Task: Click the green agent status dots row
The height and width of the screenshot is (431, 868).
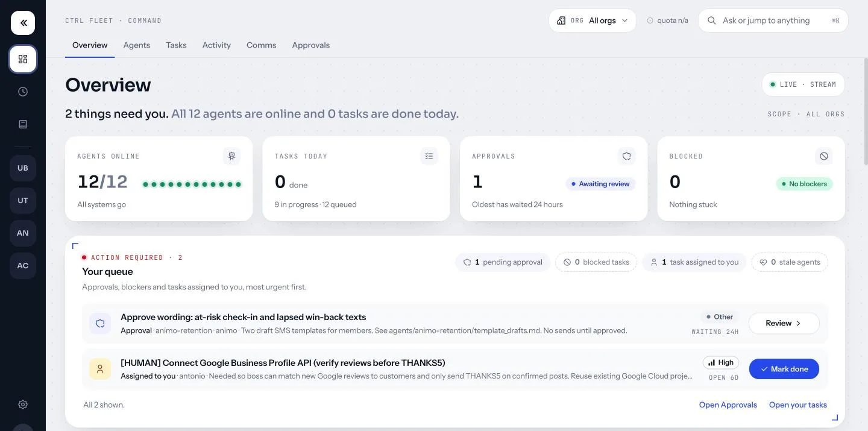Action: coord(192,184)
